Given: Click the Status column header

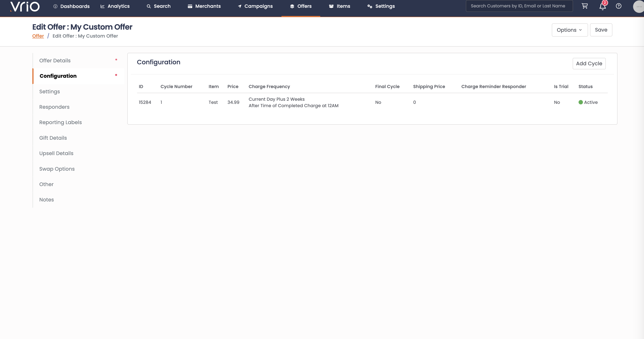Looking at the screenshot, I should 586,87.
